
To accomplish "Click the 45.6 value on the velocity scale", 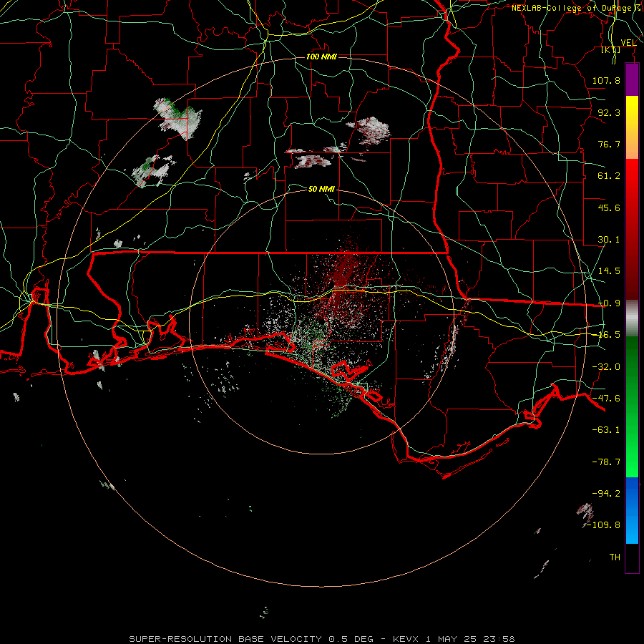I will 609,208.
